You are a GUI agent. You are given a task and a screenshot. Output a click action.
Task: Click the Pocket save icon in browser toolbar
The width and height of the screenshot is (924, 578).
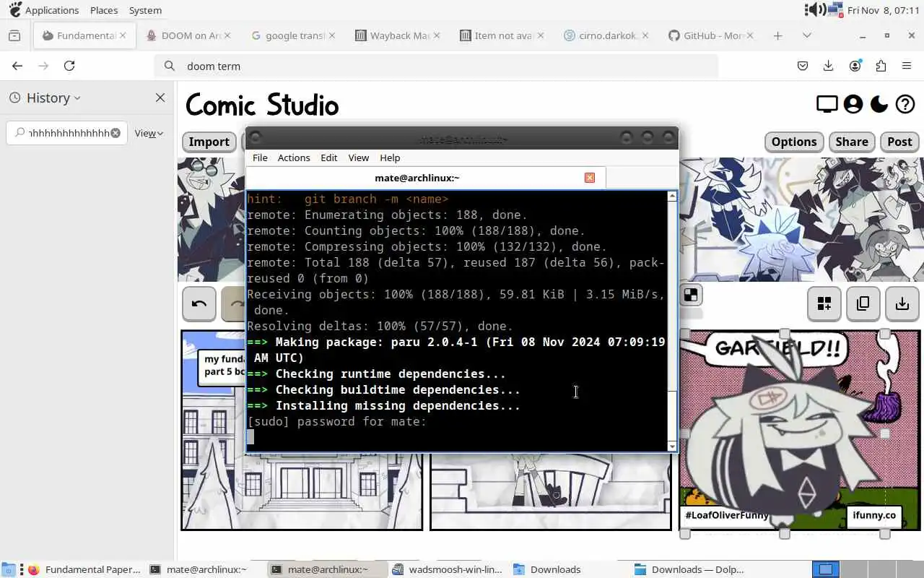click(x=802, y=66)
